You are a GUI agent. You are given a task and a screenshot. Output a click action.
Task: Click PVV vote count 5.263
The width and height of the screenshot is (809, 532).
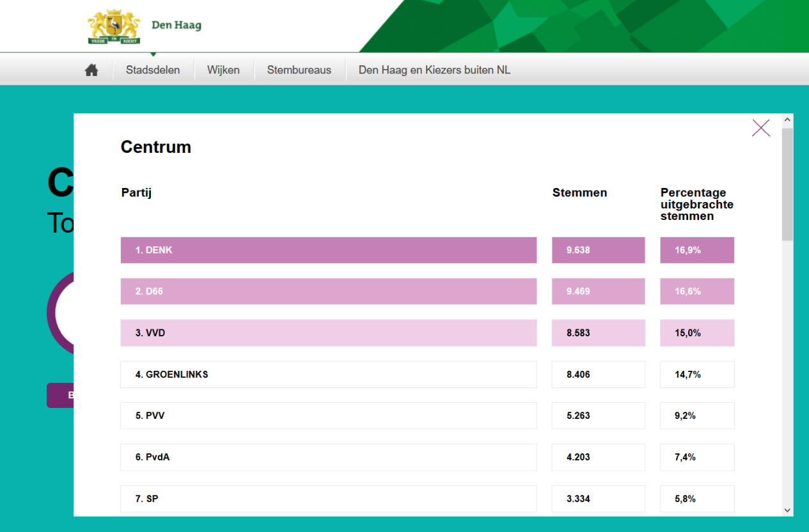[599, 416]
